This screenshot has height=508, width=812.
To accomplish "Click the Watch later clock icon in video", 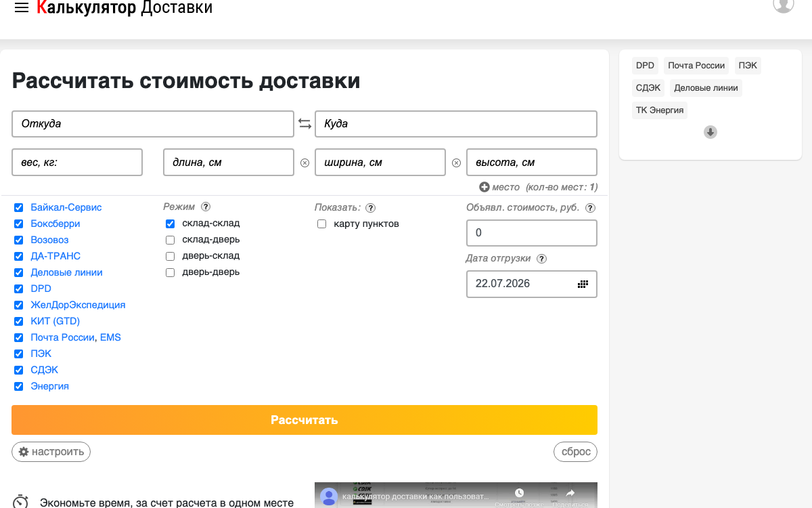I will (x=519, y=493).
